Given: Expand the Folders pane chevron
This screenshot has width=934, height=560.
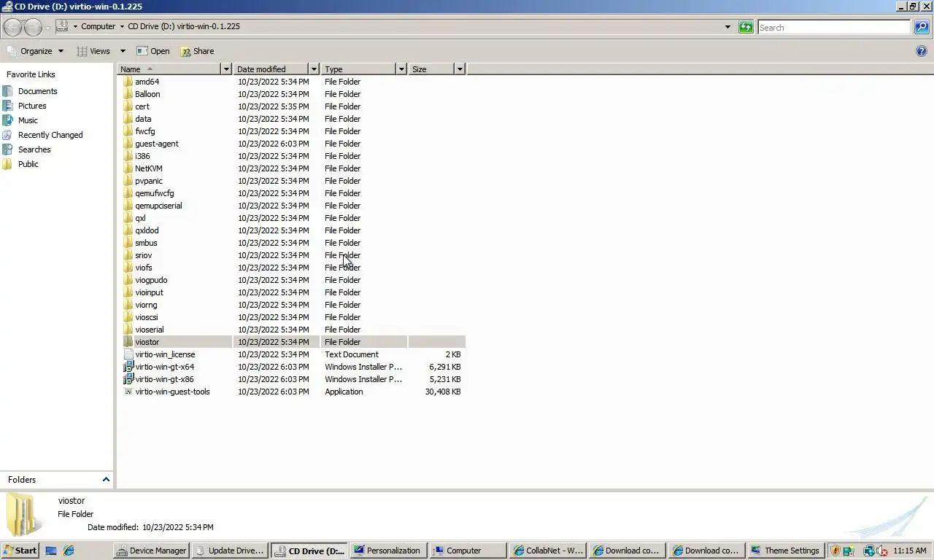Looking at the screenshot, I should [x=106, y=480].
